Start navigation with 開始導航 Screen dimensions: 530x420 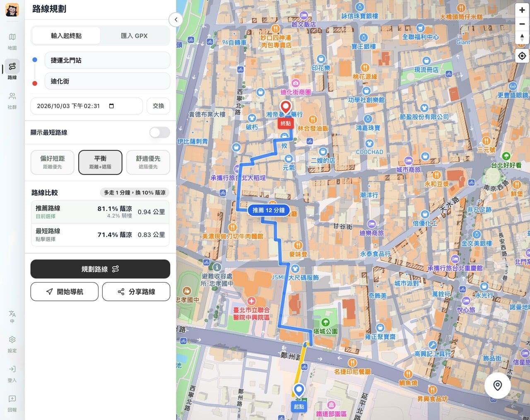(x=65, y=292)
